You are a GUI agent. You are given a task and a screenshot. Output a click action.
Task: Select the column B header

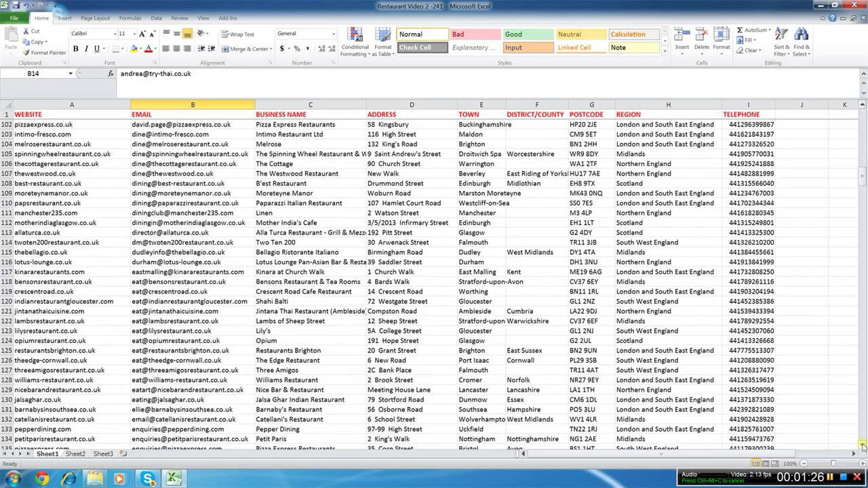[x=193, y=104]
